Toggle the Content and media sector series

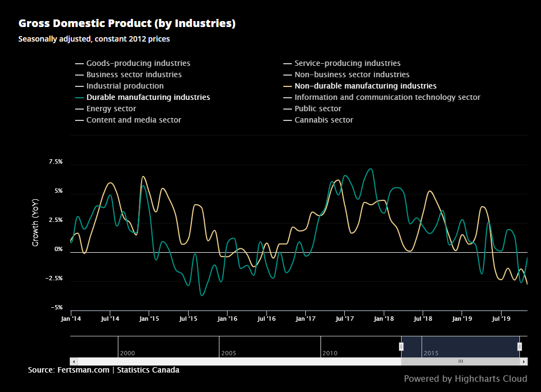[x=134, y=120]
